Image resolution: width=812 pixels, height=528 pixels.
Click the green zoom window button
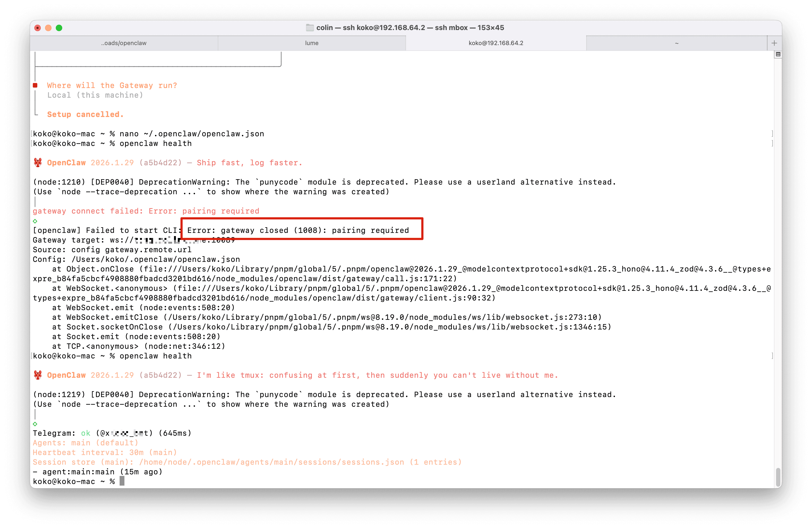[x=59, y=28]
